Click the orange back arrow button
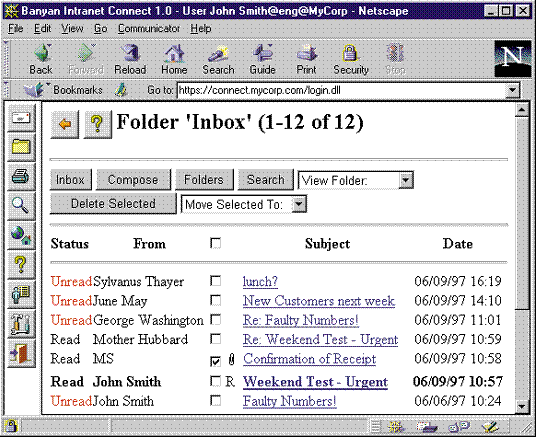The image size is (536, 437). [65, 124]
